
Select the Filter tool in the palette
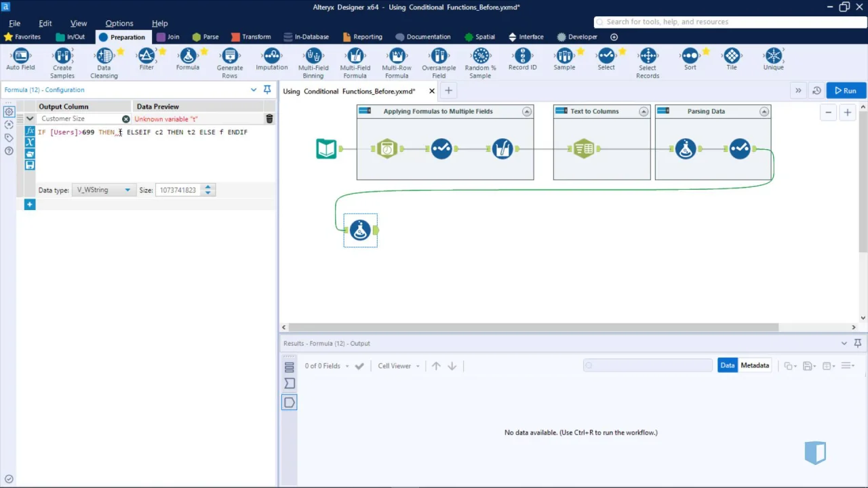146,60
